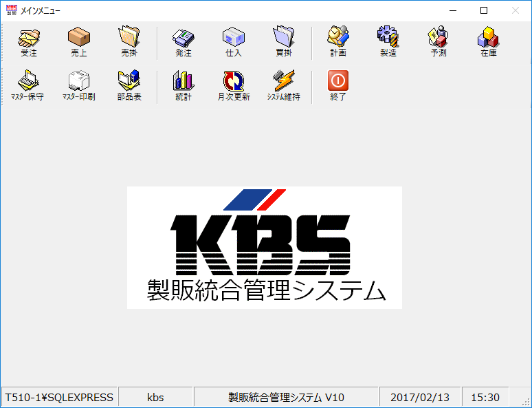Open the 予測 forecast icon
This screenshot has width=532, height=408.
tap(439, 43)
